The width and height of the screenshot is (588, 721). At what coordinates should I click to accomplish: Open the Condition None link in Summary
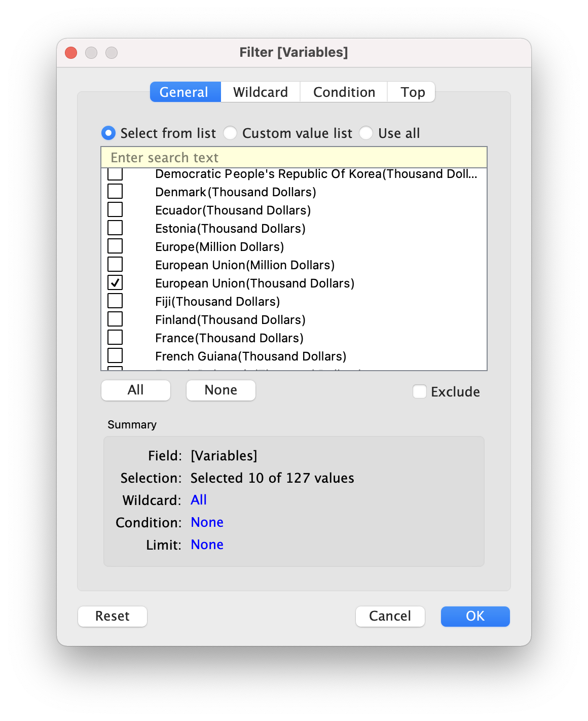click(x=207, y=522)
